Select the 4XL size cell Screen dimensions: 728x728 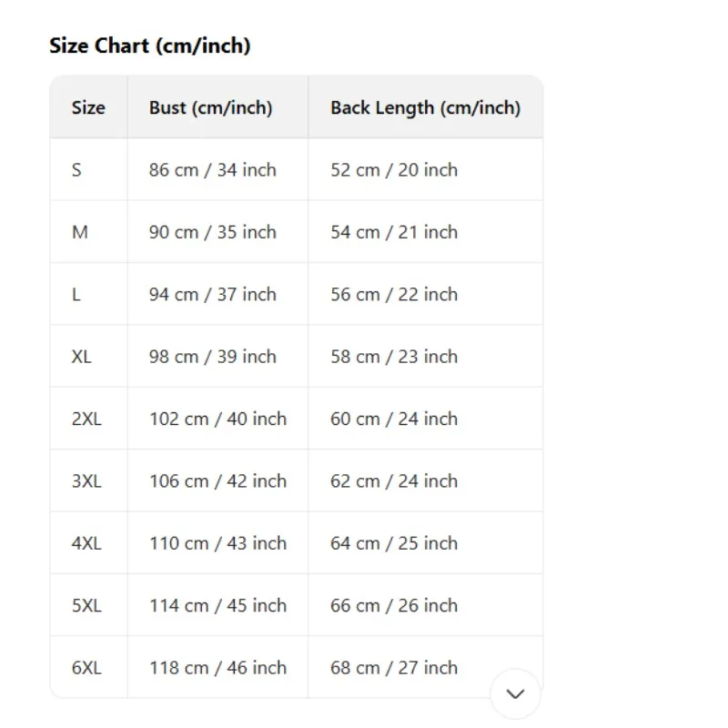point(86,543)
